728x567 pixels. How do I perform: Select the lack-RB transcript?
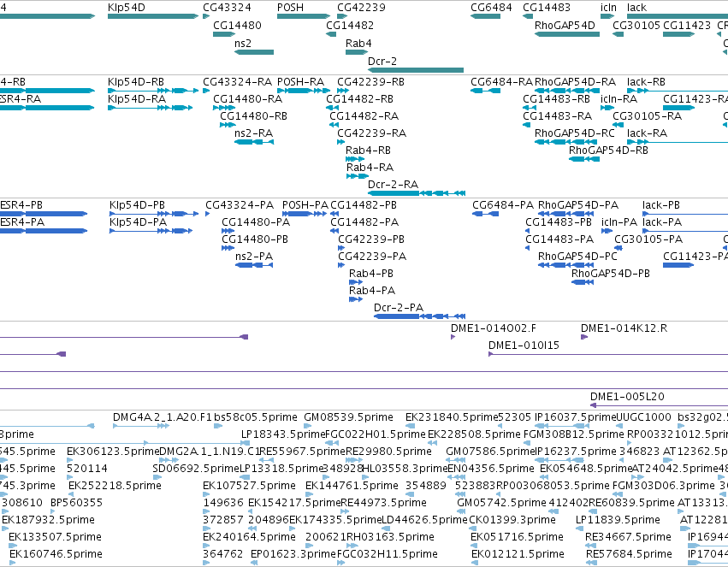pyautogui.click(x=678, y=91)
